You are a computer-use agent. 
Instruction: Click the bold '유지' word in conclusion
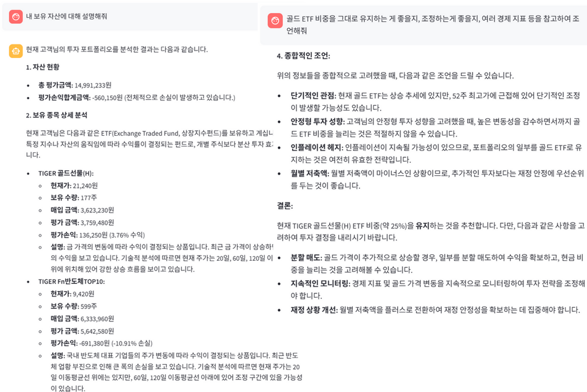(x=422, y=226)
